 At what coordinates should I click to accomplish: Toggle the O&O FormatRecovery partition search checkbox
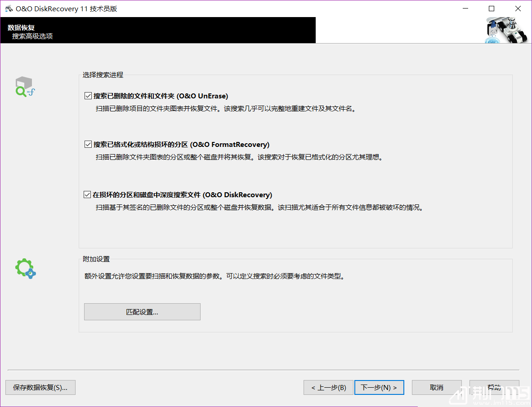click(88, 144)
